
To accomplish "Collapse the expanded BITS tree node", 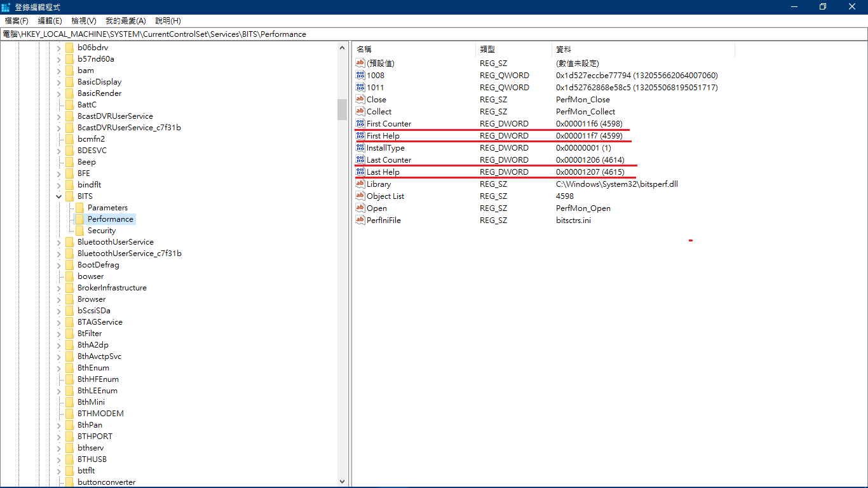I will click(59, 196).
